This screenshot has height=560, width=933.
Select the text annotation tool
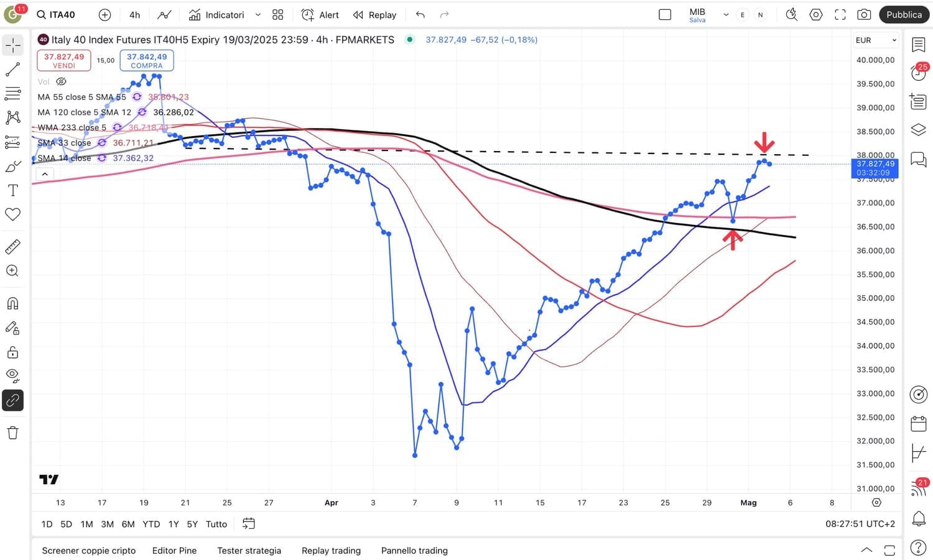(13, 191)
